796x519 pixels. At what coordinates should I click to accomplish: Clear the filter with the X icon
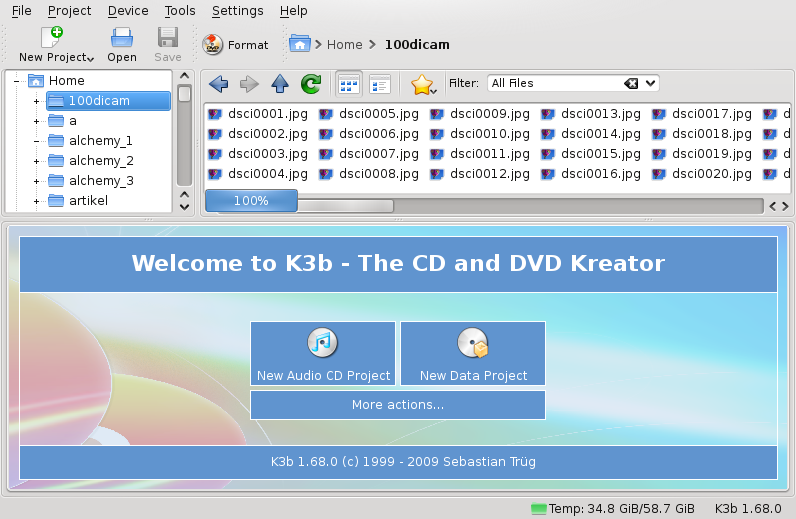pos(631,83)
